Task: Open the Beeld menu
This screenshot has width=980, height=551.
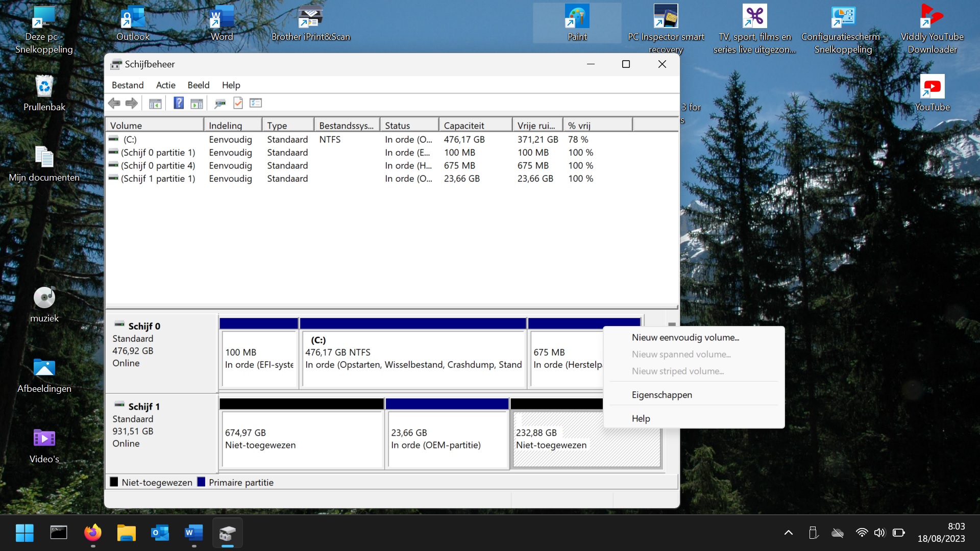Action: 198,85
